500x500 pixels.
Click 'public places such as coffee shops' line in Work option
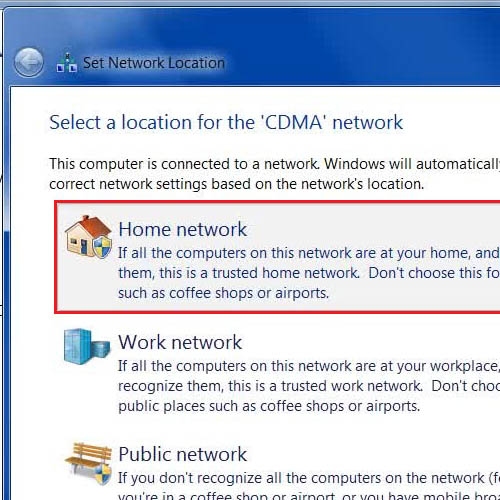click(x=269, y=406)
